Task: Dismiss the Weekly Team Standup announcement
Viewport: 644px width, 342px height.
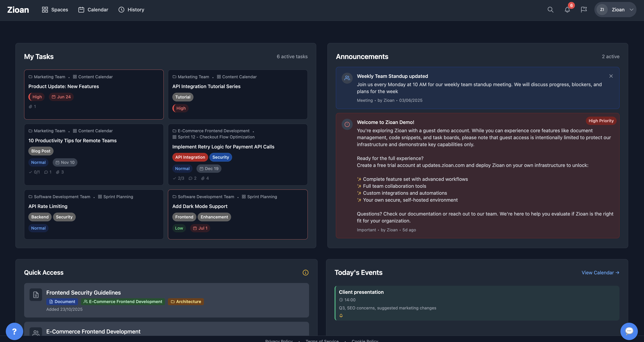Action: [611, 76]
